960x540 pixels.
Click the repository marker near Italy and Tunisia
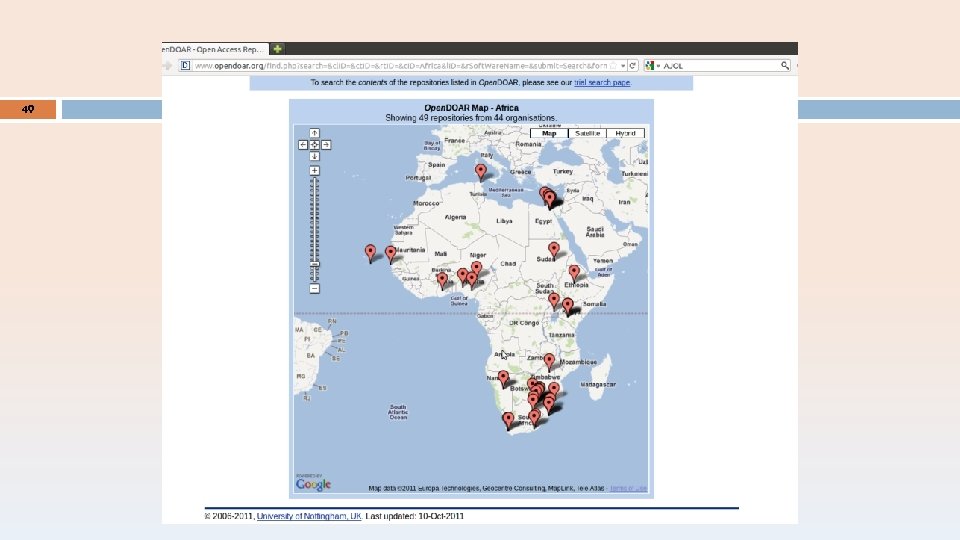pos(481,171)
